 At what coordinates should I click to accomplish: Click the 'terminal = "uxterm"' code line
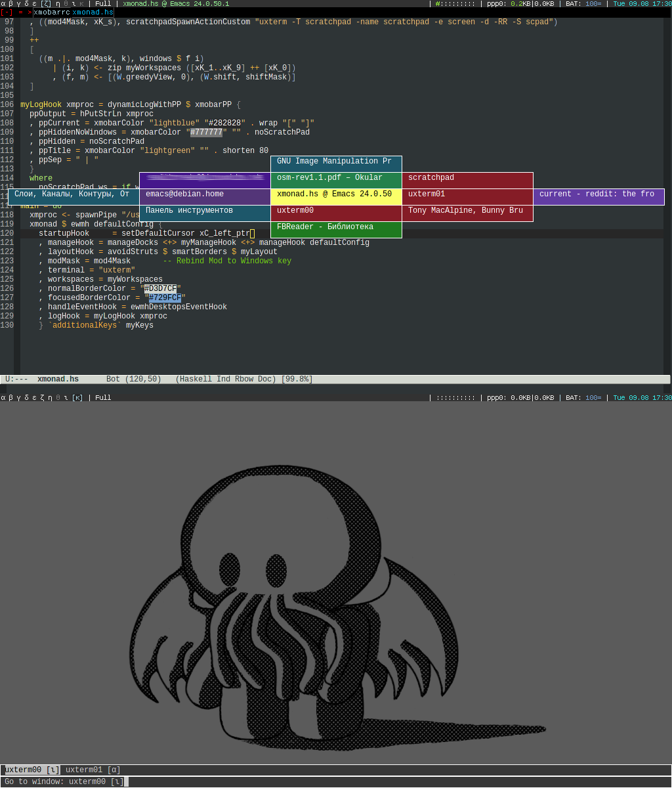pos(87,270)
